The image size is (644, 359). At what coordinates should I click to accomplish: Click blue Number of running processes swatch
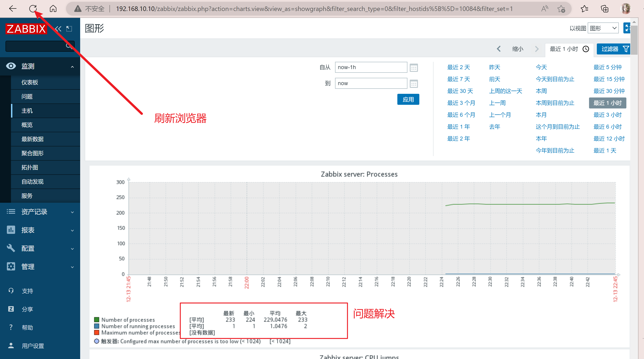pyautogui.click(x=96, y=326)
